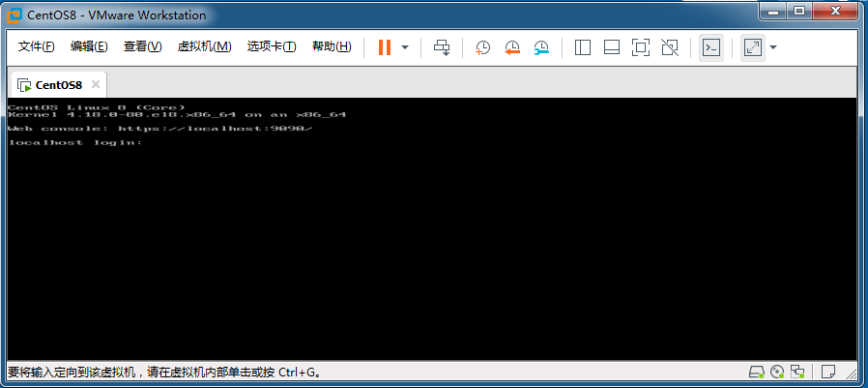Open the 文件(F) menu
Screen dimensions: 868x388
(37, 46)
